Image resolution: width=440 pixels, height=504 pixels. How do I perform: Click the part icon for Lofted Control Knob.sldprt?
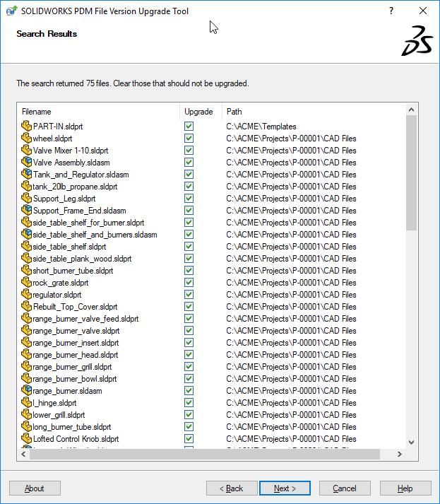(x=26, y=438)
